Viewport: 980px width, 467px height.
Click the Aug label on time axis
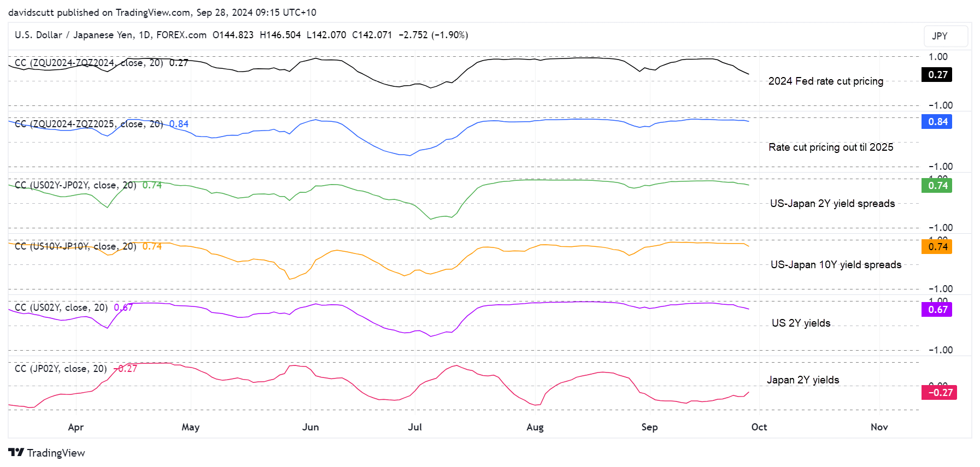point(535,427)
